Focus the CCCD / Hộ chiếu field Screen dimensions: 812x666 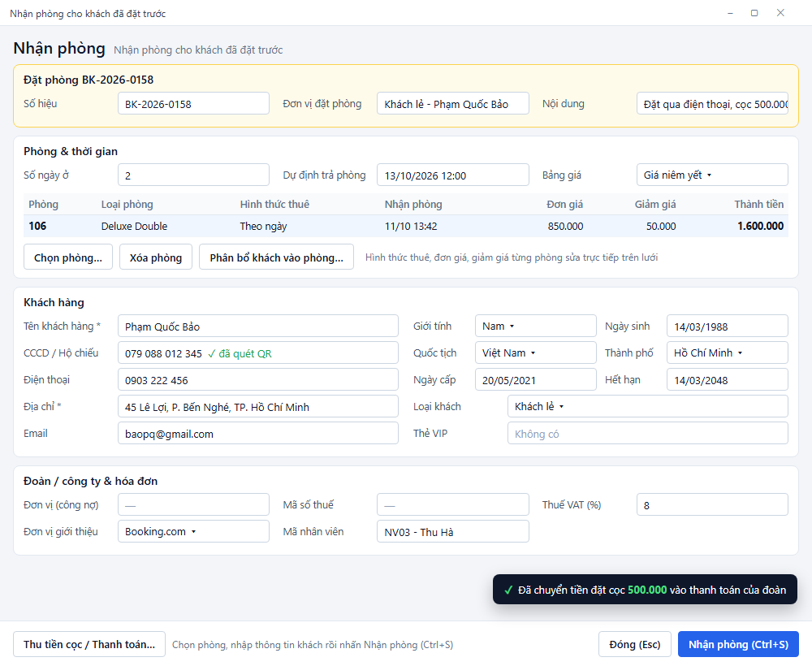tap(258, 353)
